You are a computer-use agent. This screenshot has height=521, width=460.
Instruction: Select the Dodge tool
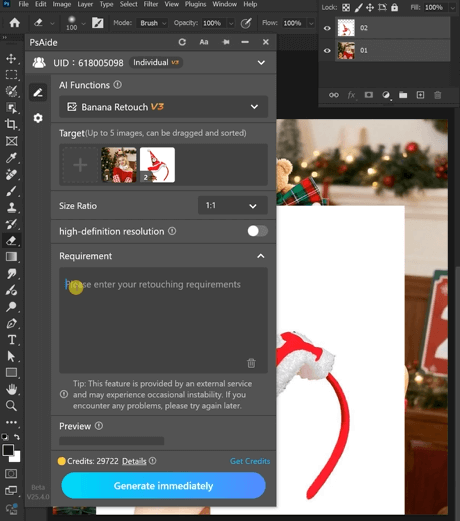[x=11, y=307]
